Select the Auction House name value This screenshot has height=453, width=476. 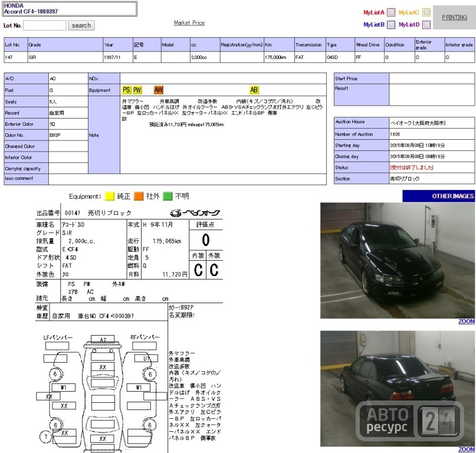tap(418, 123)
